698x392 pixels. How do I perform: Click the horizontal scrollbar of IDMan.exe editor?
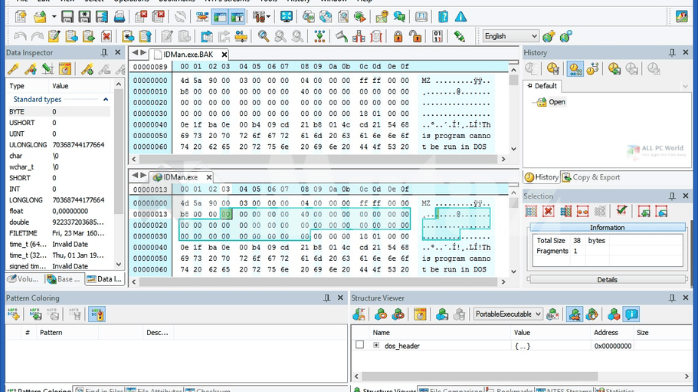[x=319, y=282]
